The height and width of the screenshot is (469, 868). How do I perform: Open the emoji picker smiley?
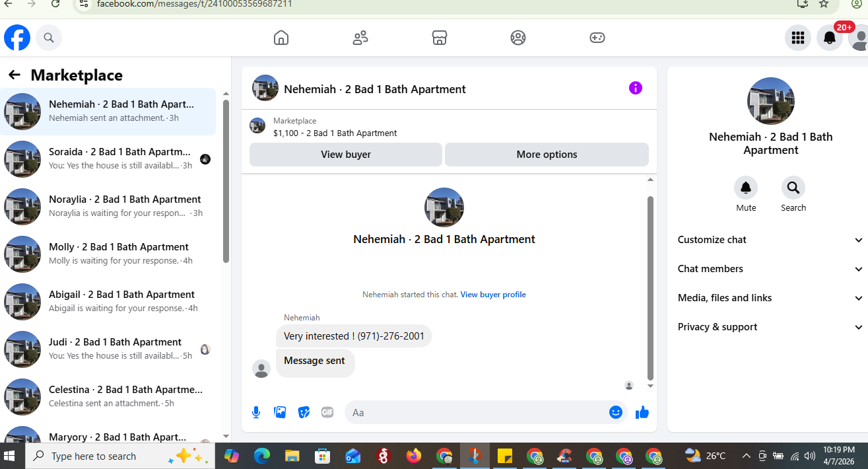tap(616, 412)
